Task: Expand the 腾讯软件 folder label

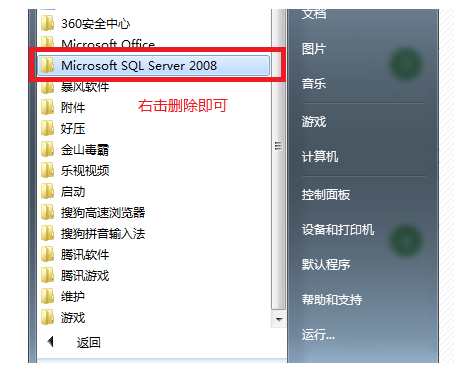Action: (x=85, y=254)
